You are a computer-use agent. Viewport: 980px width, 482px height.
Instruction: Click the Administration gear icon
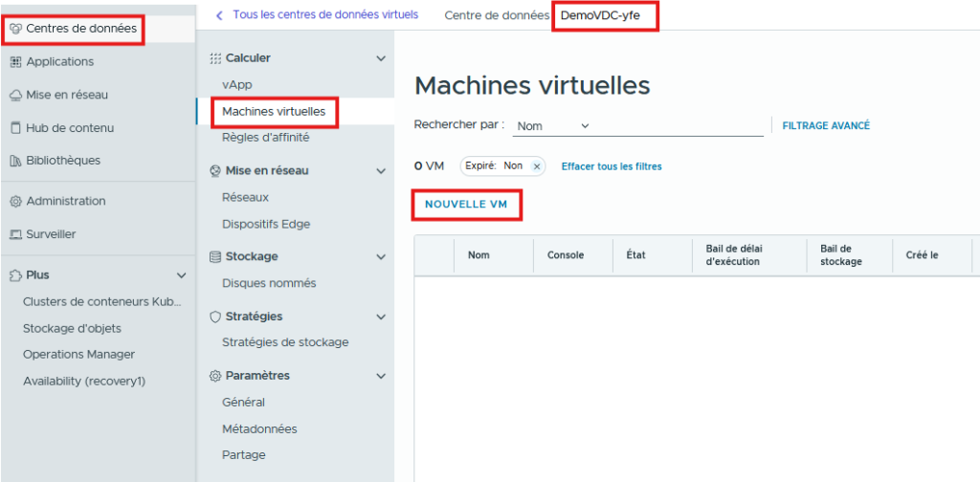[16, 202]
